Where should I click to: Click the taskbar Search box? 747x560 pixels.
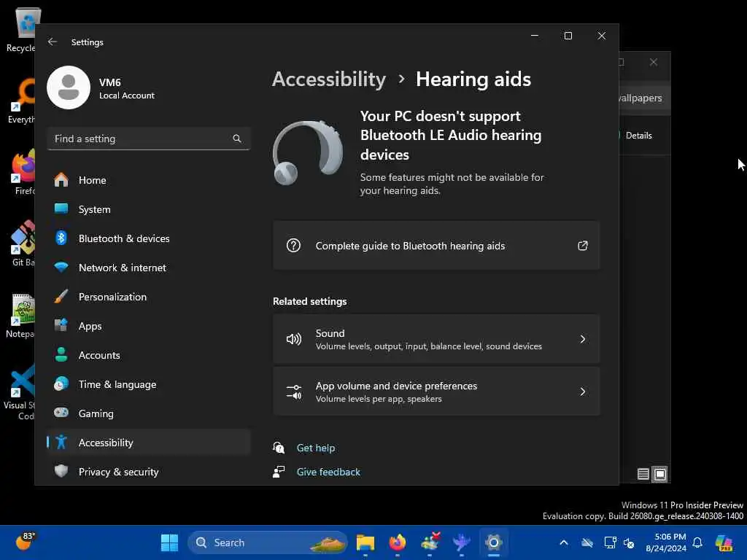tap(267, 542)
